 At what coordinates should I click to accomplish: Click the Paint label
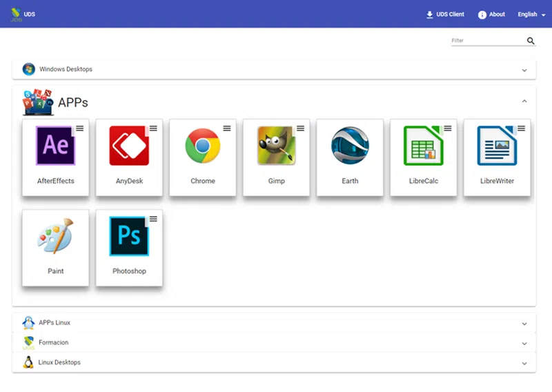point(56,271)
